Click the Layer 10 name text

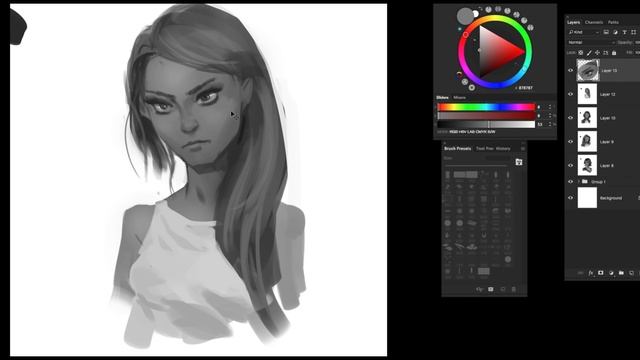pyautogui.click(x=608, y=118)
